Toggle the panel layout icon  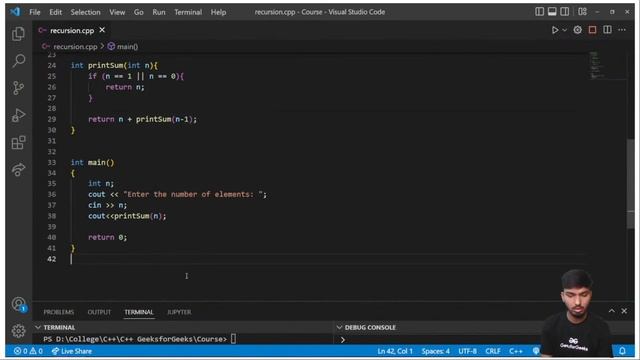[552, 11]
